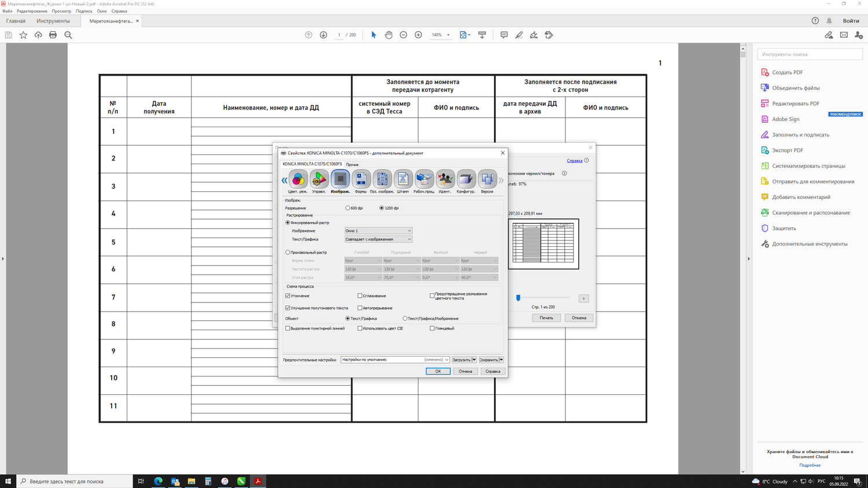Open the Штамп stamp settings icon

click(403, 179)
